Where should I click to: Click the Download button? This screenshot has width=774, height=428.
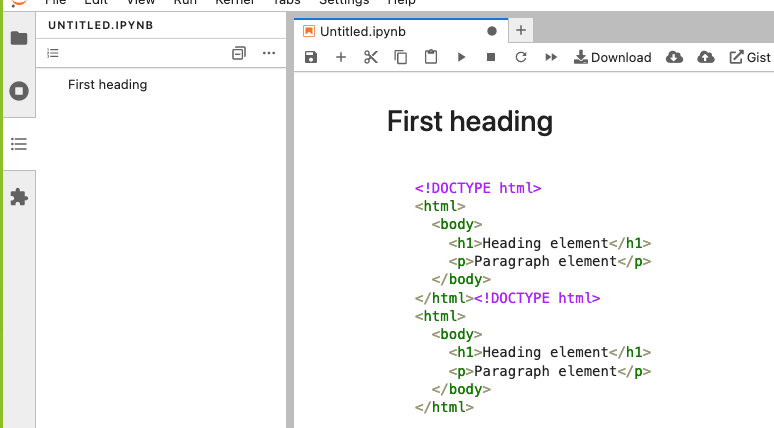pyautogui.click(x=613, y=57)
